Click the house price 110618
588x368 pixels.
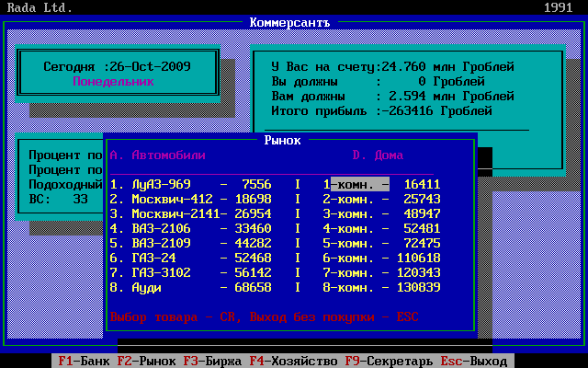[419, 258]
